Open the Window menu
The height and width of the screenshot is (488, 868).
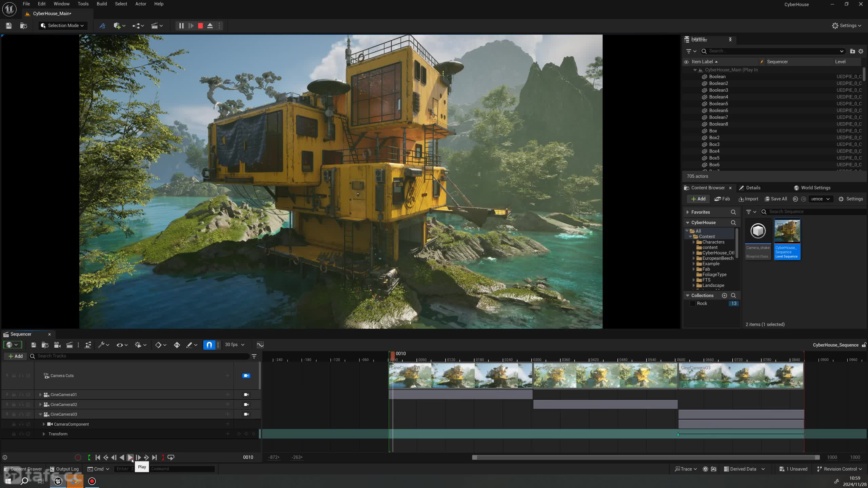[x=61, y=4]
